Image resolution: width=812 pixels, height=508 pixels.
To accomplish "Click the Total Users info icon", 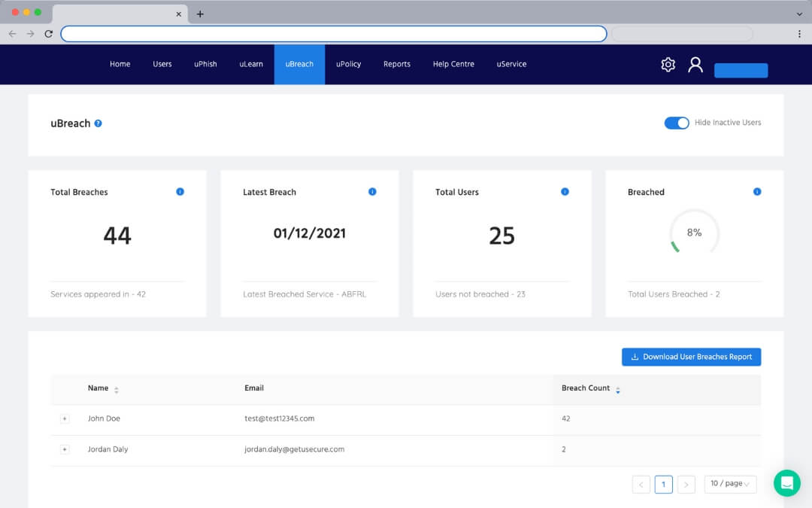I will [x=565, y=192].
